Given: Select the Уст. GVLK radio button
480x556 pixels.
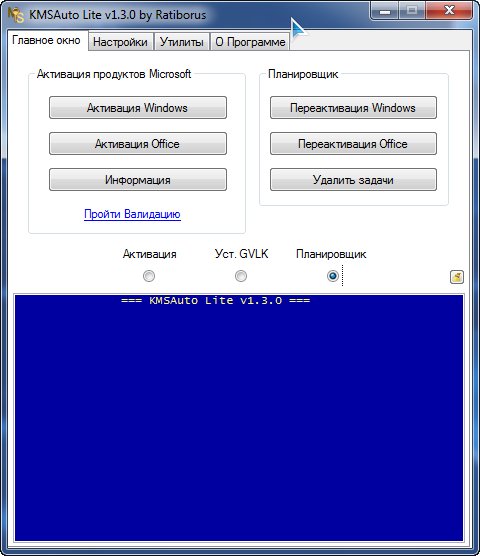Looking at the screenshot, I should (241, 276).
